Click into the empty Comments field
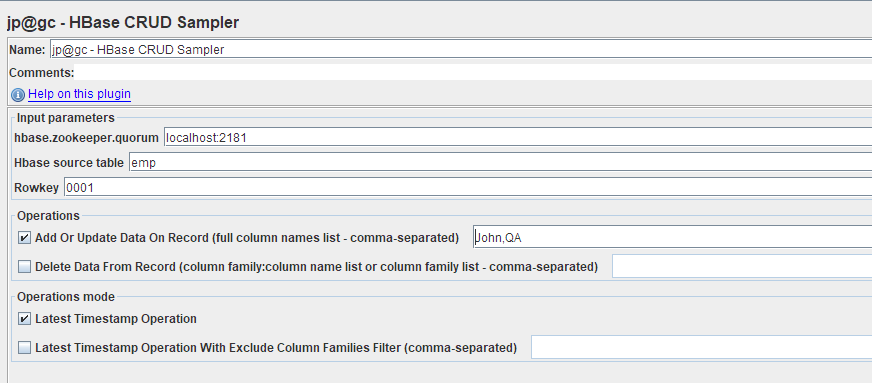 pos(473,72)
